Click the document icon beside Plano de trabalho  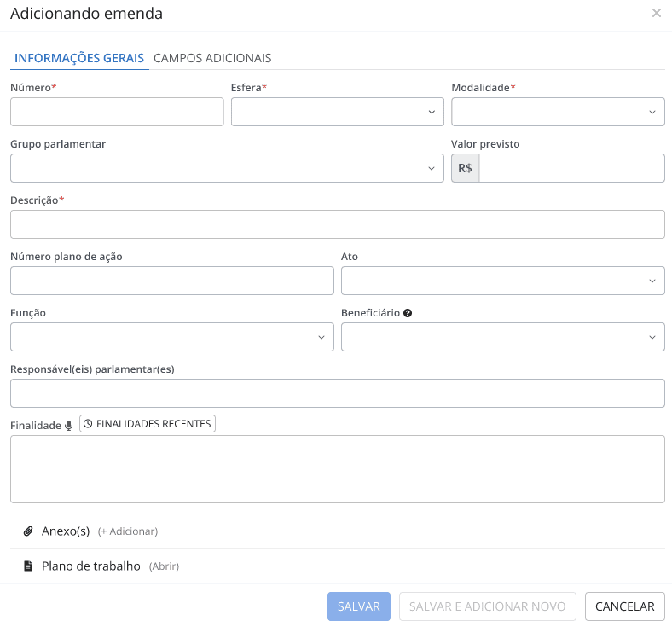[x=28, y=566]
